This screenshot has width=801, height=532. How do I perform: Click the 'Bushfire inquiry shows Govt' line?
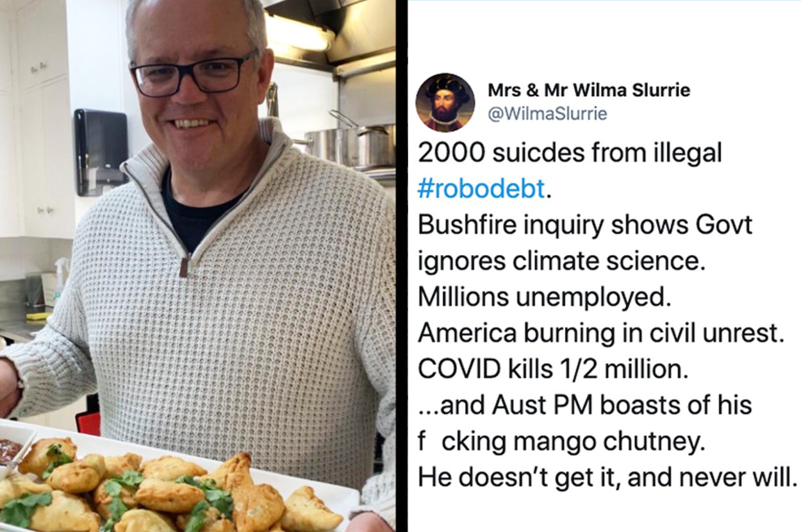coord(584,226)
